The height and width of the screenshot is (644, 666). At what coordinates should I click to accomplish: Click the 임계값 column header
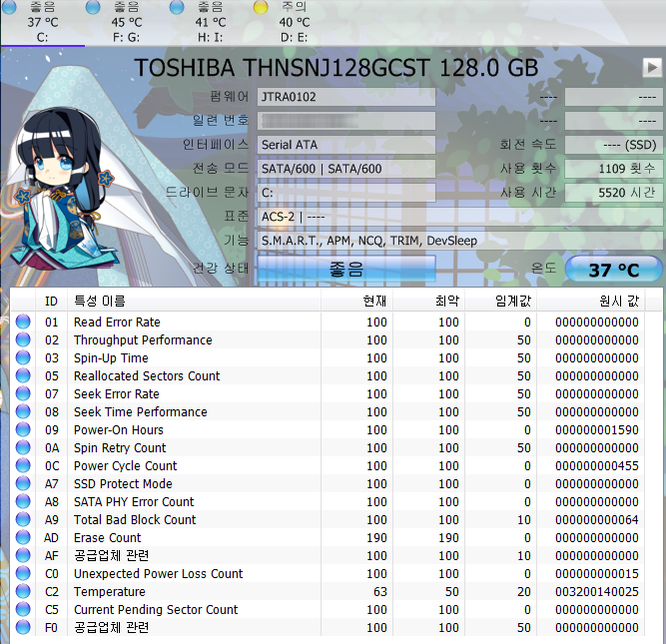point(501,301)
